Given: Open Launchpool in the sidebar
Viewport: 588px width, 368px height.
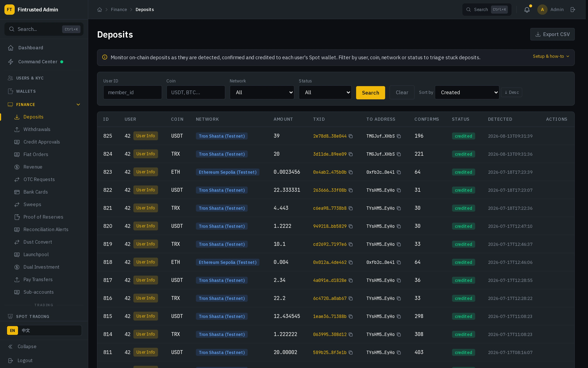Looking at the screenshot, I should 36,255.
